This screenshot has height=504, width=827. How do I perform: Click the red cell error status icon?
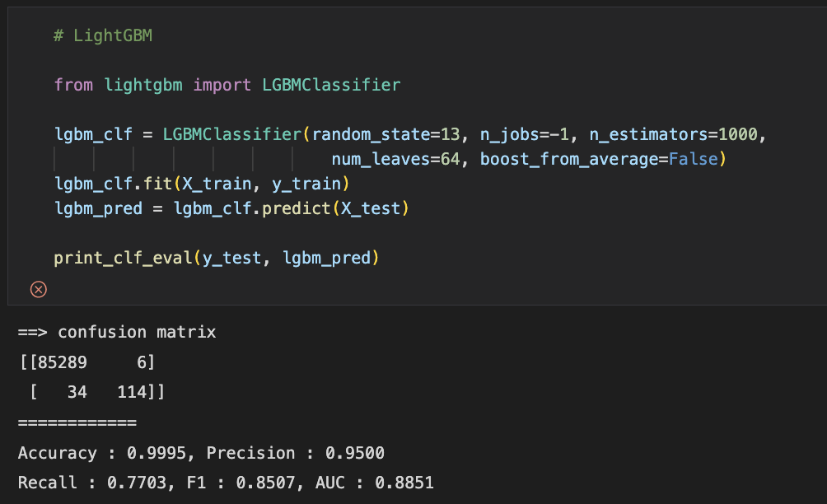39,289
